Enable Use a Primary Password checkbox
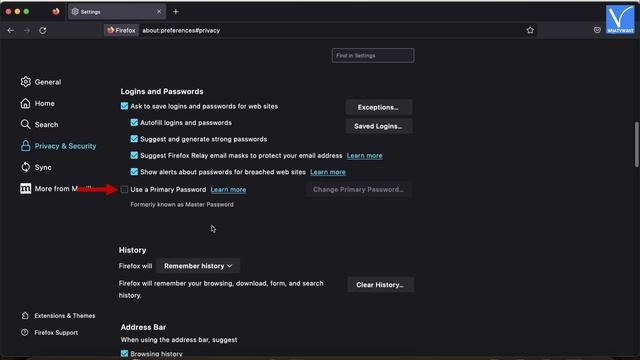This screenshot has height=360, width=640. [124, 189]
